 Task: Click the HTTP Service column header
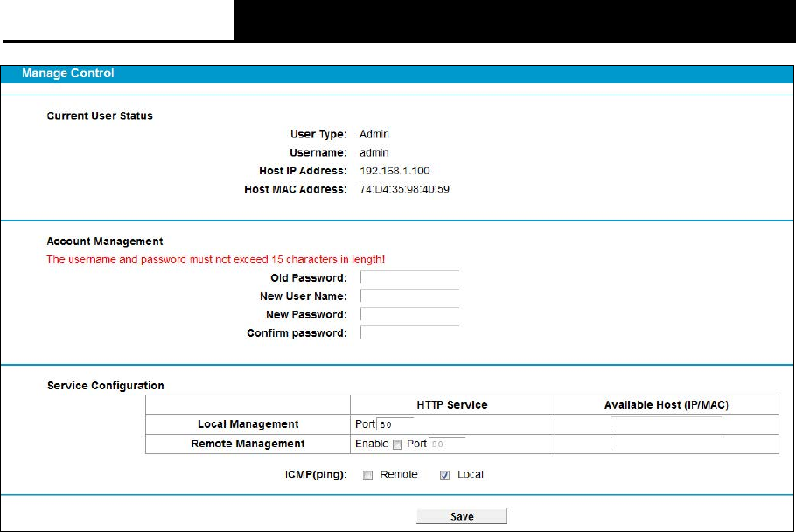(x=452, y=405)
